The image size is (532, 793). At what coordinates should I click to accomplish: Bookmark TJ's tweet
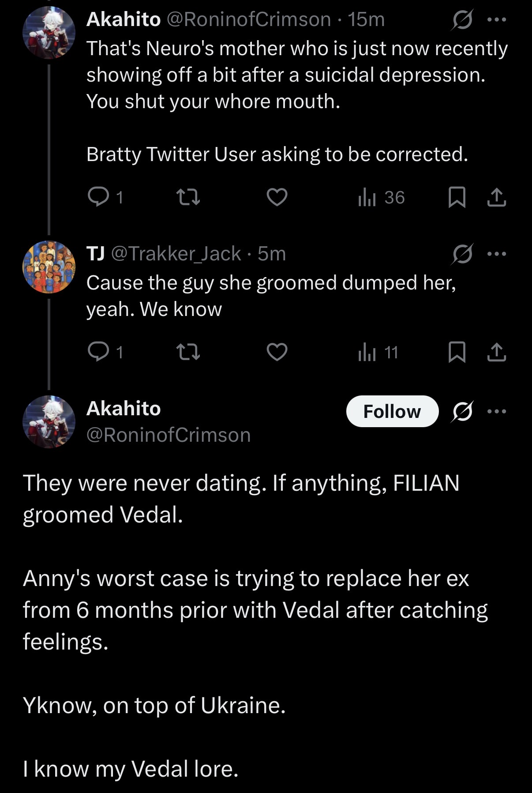457,353
